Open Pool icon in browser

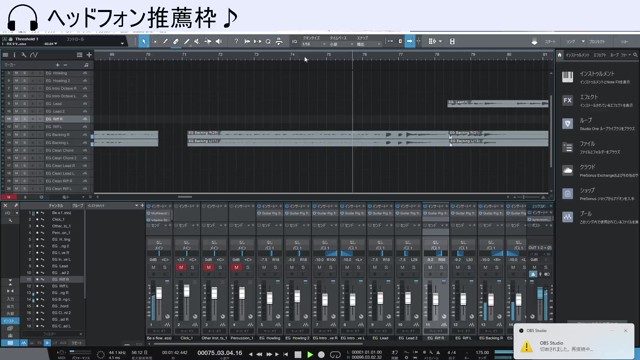[567, 217]
